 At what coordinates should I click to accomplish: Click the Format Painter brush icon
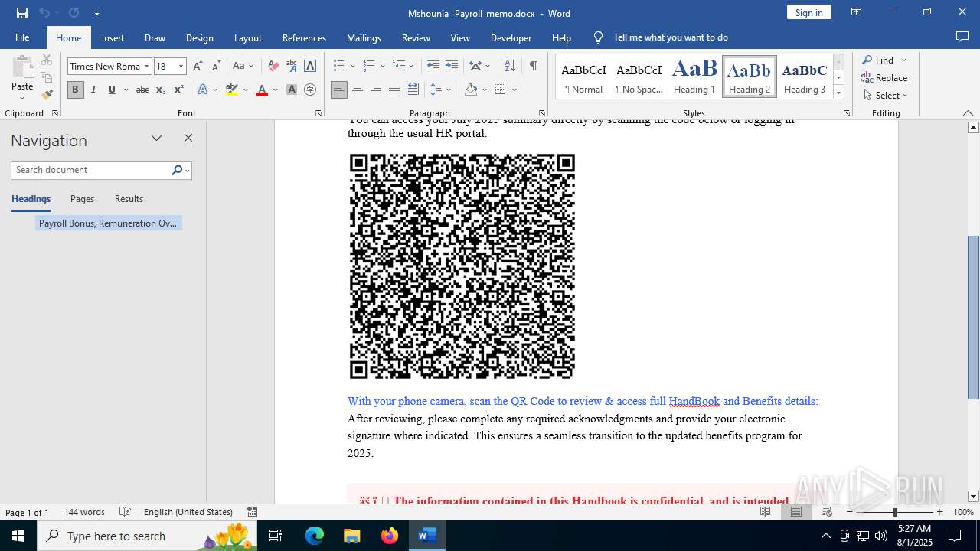pyautogui.click(x=47, y=95)
